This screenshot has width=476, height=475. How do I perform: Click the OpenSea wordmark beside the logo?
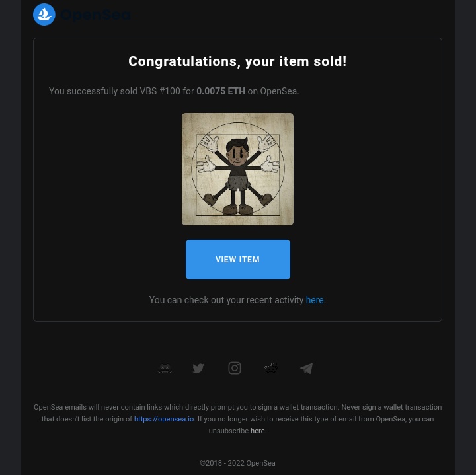pos(95,15)
